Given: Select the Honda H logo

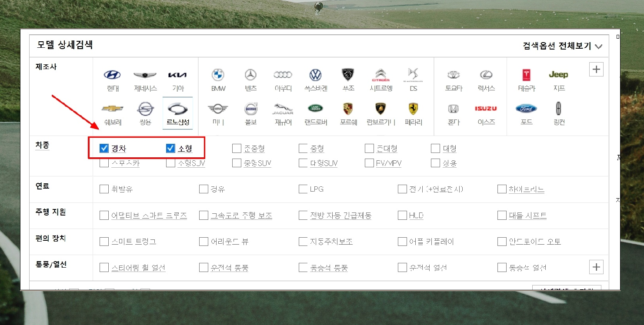Looking at the screenshot, I should tap(454, 109).
